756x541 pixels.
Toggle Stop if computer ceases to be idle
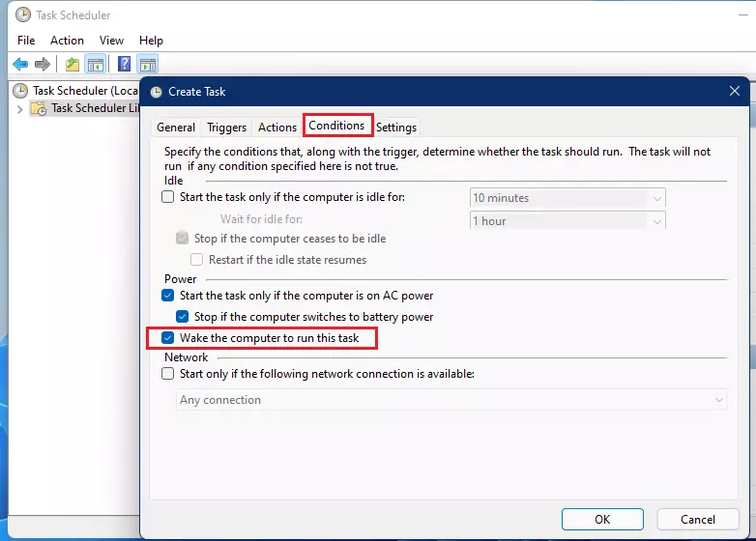(183, 238)
